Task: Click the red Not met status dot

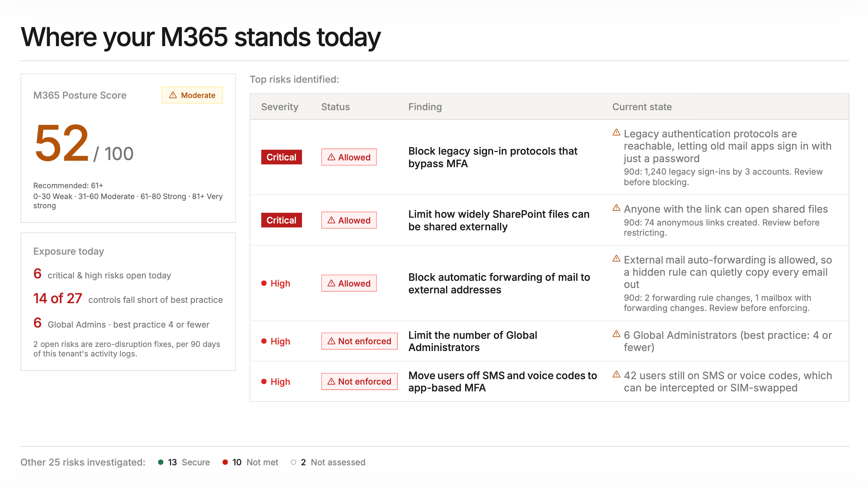Action: point(225,462)
